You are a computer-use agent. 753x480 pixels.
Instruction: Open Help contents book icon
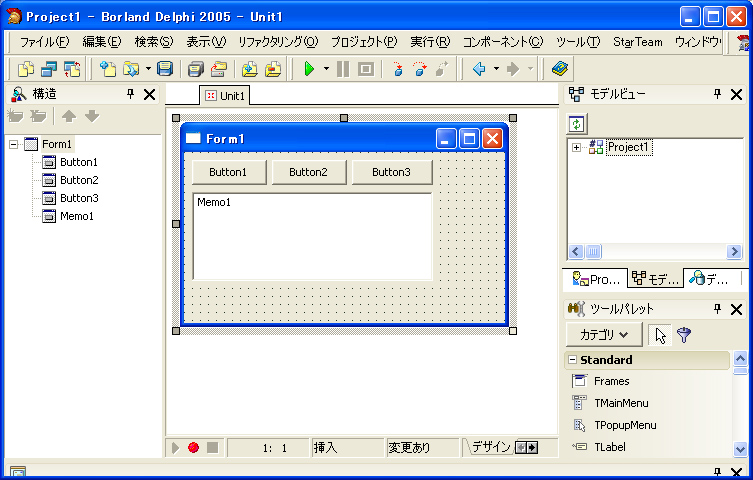click(560, 69)
